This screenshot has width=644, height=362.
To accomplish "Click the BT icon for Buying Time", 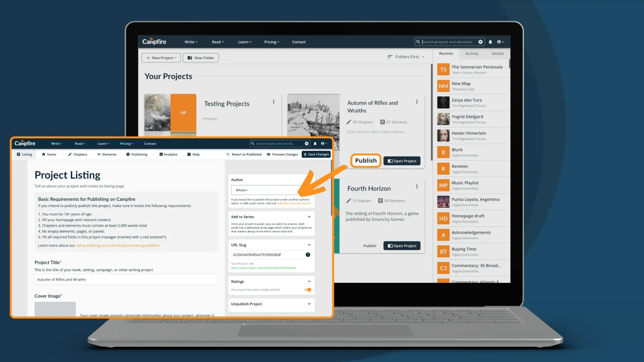I will 443,252.
